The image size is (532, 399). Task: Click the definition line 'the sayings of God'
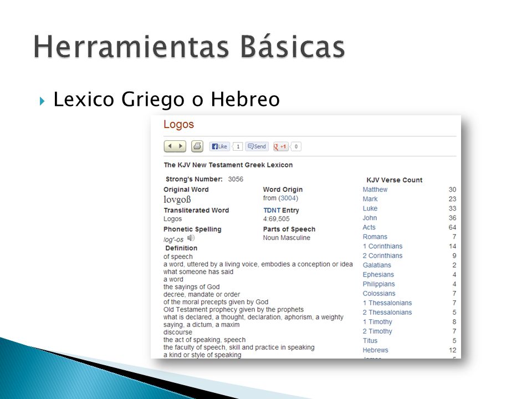[191, 287]
